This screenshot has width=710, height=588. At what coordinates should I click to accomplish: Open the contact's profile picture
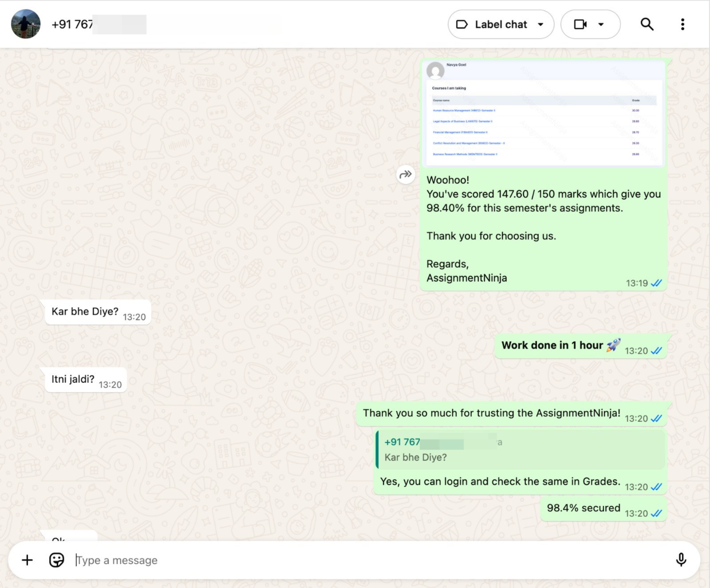[26, 24]
